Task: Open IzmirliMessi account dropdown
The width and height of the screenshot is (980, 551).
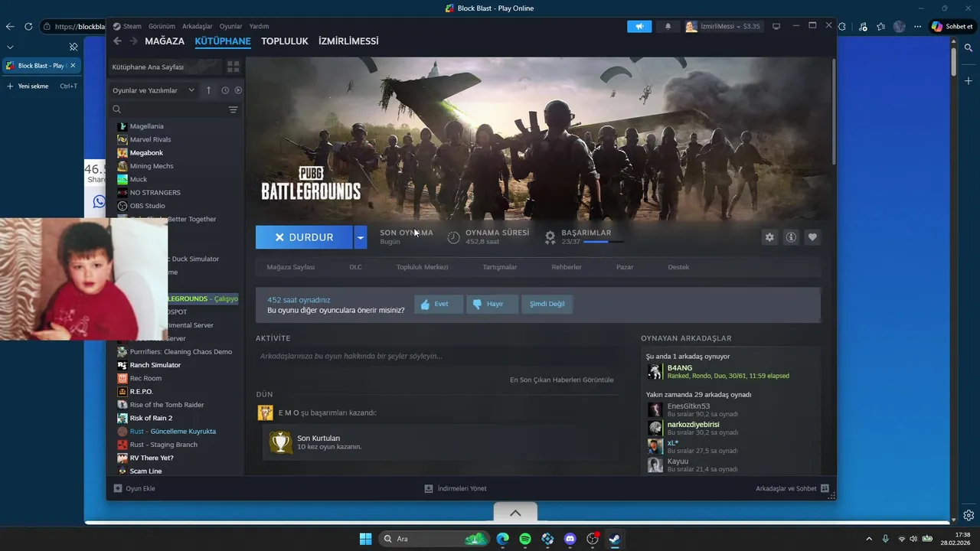Action: coord(723,26)
